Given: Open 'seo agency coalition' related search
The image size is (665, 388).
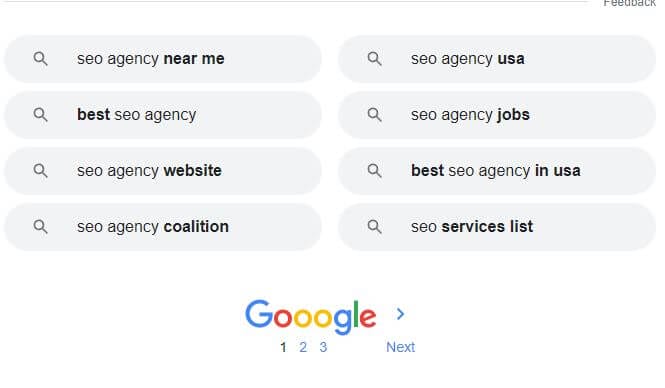Looking at the screenshot, I should pyautogui.click(x=163, y=227).
